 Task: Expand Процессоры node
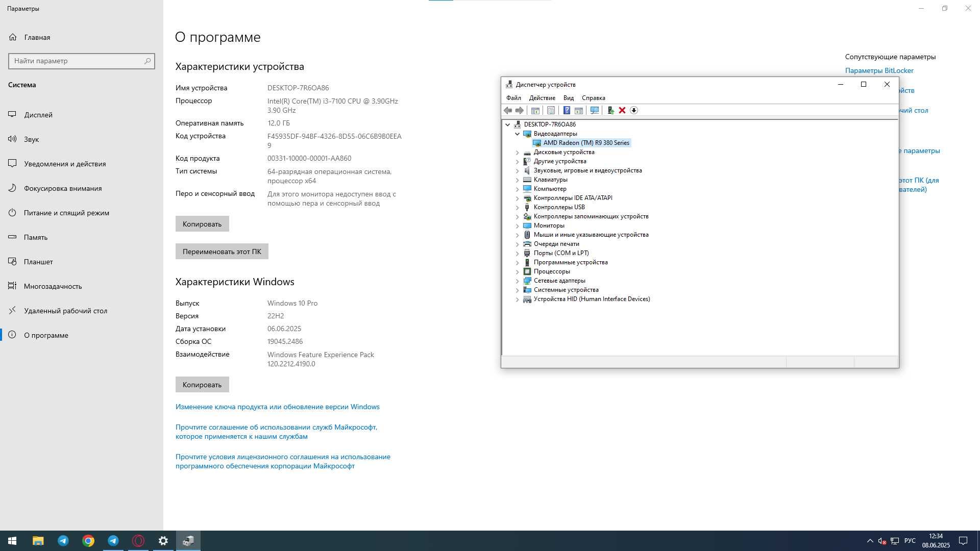click(517, 271)
